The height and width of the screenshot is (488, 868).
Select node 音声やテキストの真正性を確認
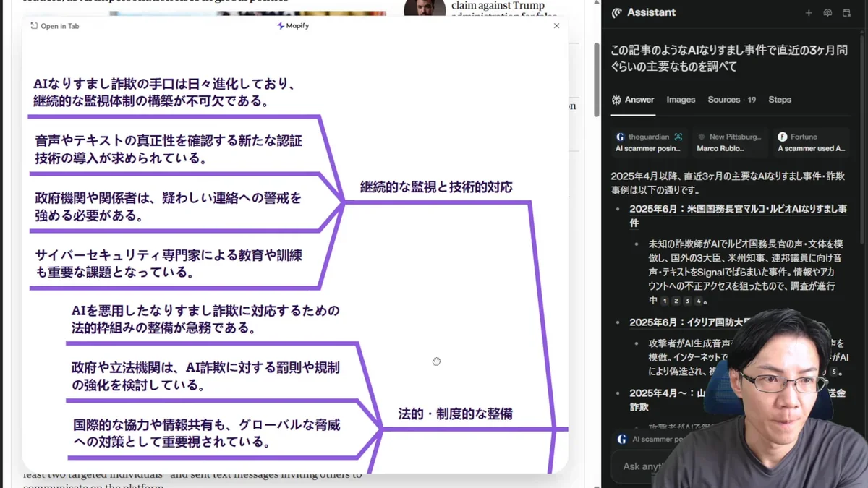(x=169, y=149)
